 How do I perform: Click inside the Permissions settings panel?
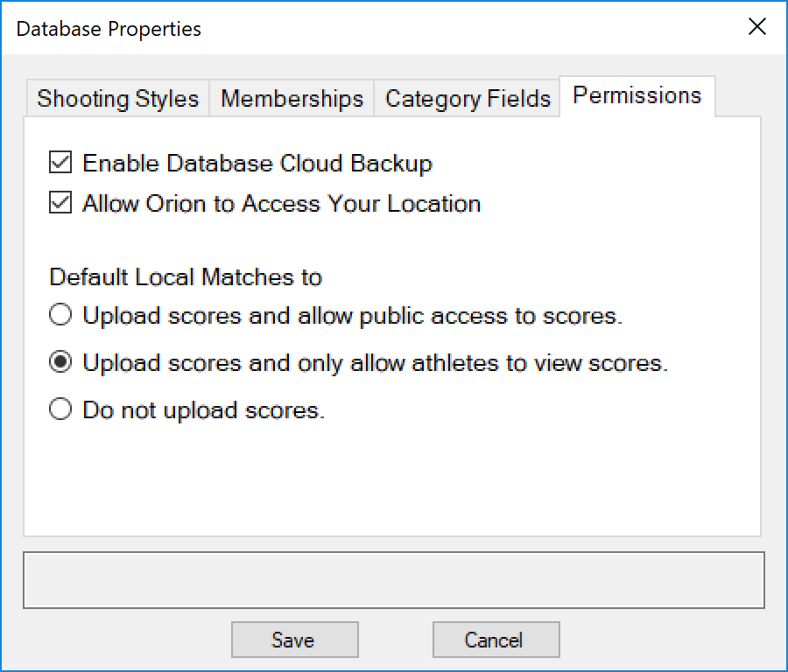(x=394, y=481)
